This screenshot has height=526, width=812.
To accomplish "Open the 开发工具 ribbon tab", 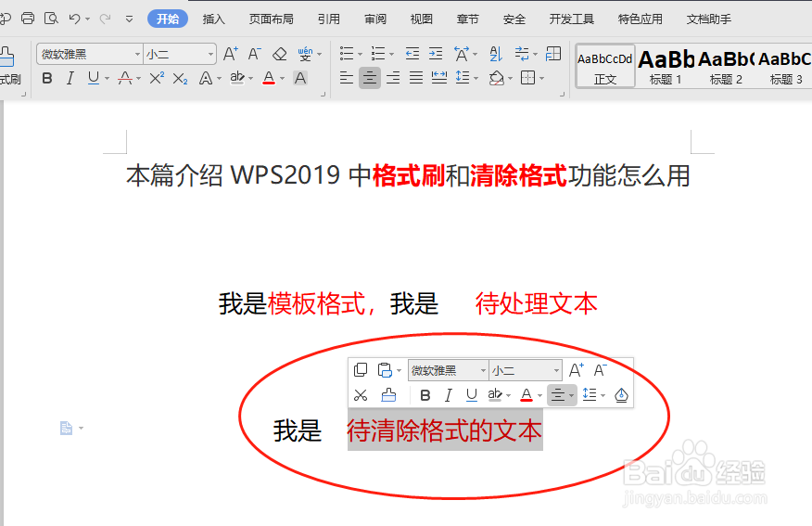I will pos(572,19).
